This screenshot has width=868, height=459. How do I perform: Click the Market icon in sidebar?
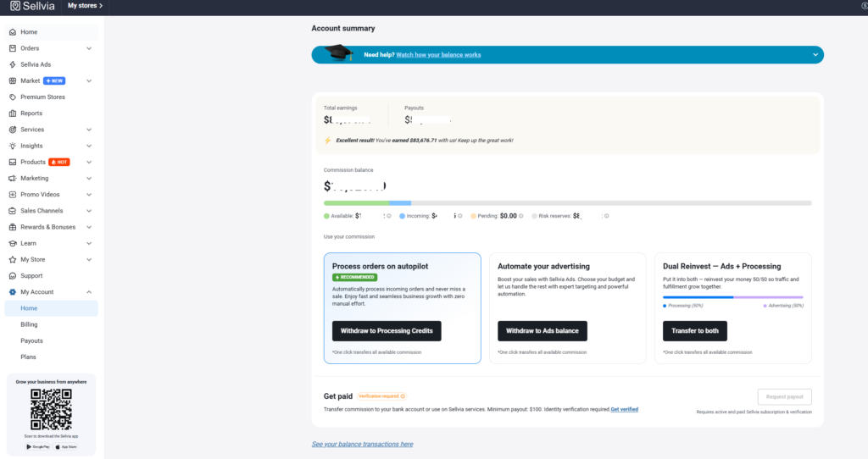[x=13, y=80]
